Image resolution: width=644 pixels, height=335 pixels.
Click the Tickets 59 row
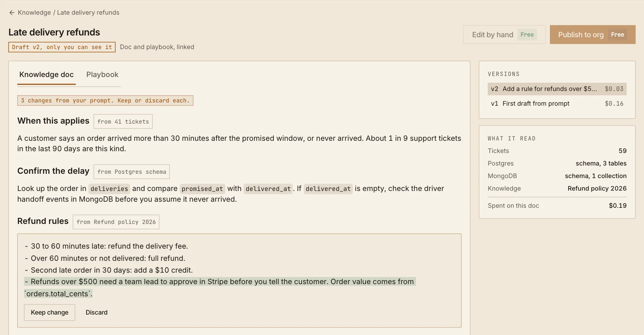coord(557,151)
